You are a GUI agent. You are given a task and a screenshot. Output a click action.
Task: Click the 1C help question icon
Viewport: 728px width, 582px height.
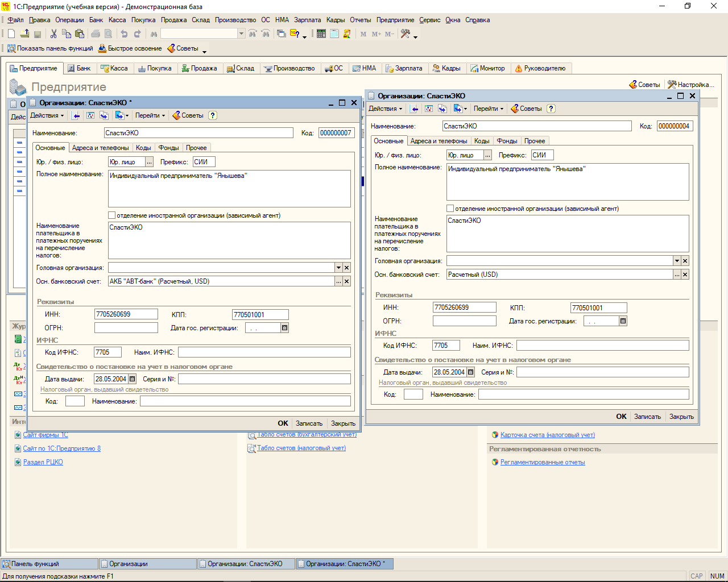click(295, 34)
